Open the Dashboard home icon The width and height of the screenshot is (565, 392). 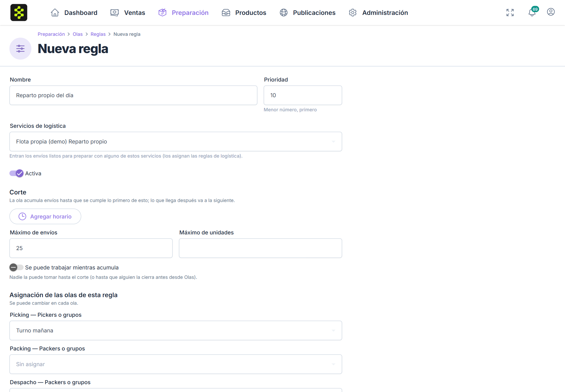coord(55,13)
